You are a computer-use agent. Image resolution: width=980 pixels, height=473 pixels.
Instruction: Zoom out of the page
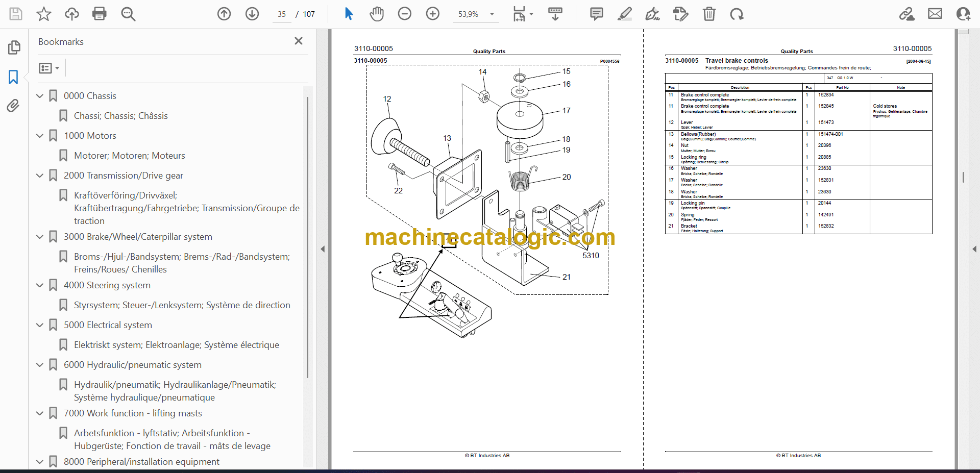coord(405,14)
